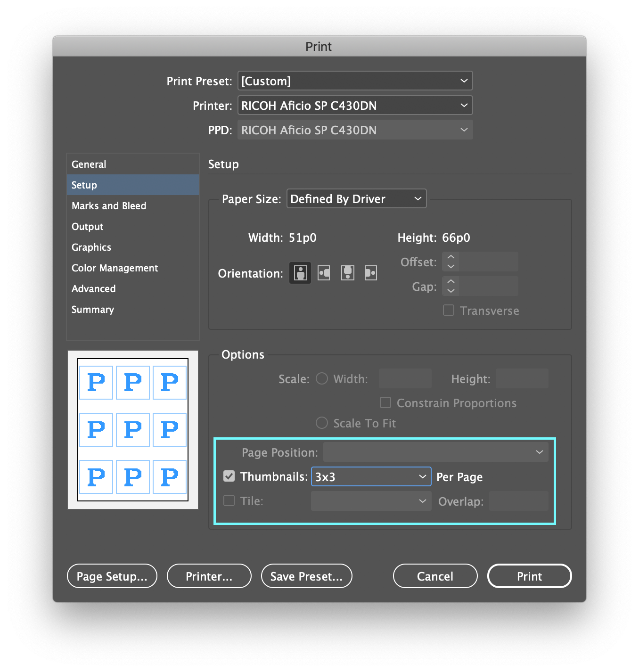
Task: Click the Width value 51p0
Action: pyautogui.click(x=303, y=238)
